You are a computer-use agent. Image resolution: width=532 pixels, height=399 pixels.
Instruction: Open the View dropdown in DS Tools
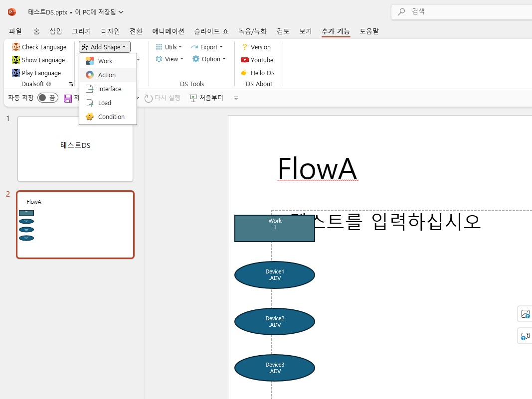click(x=170, y=59)
